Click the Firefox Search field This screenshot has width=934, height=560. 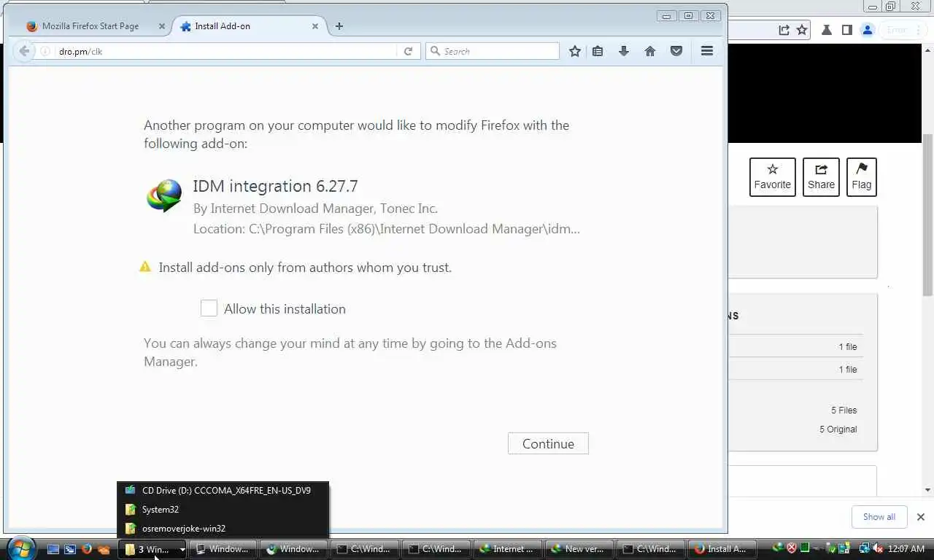pyautogui.click(x=493, y=51)
